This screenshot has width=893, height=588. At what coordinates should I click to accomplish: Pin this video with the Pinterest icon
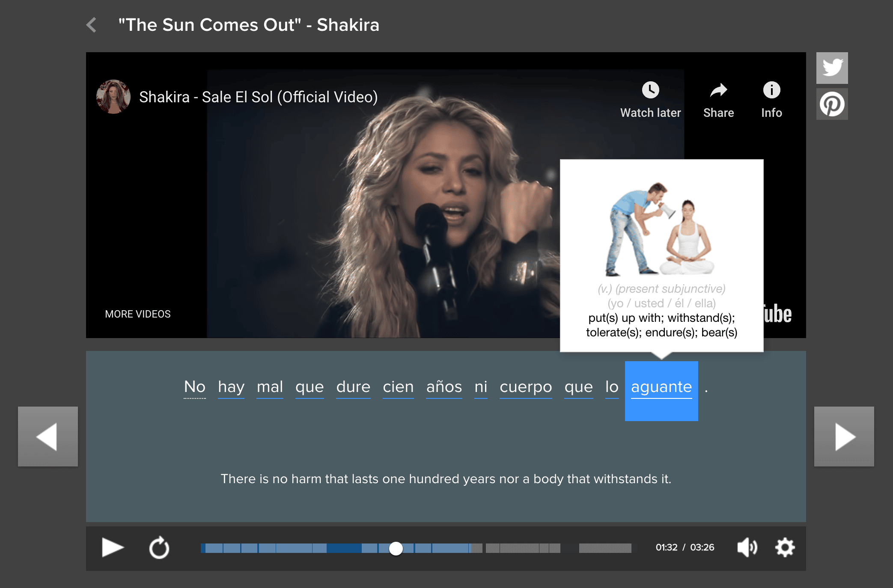832,104
